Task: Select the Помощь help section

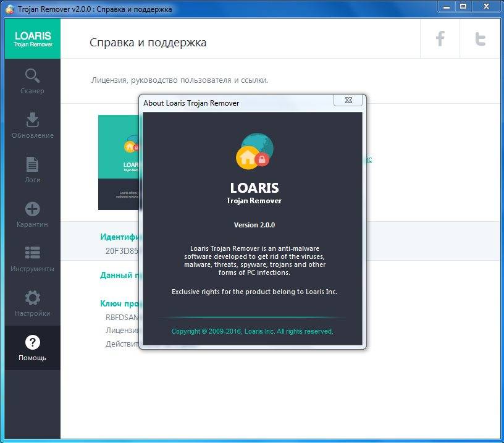Action: [x=32, y=348]
